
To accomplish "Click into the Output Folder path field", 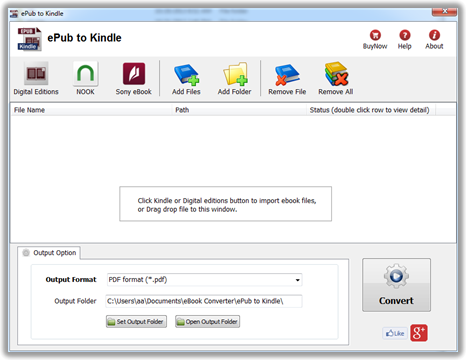I will (204, 301).
